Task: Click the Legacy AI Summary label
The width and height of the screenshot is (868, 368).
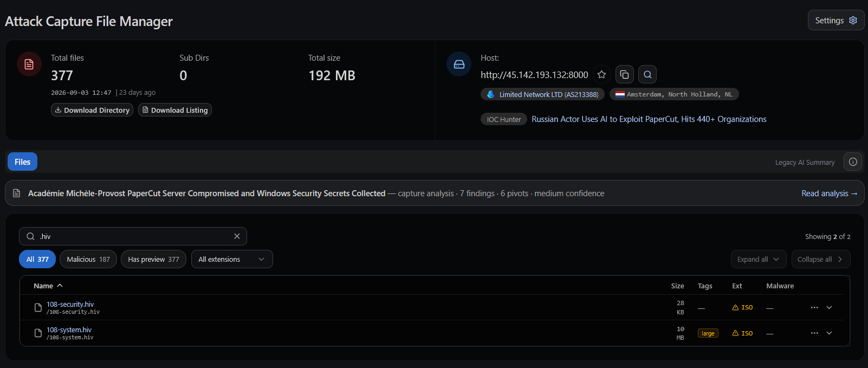Action: (x=805, y=162)
